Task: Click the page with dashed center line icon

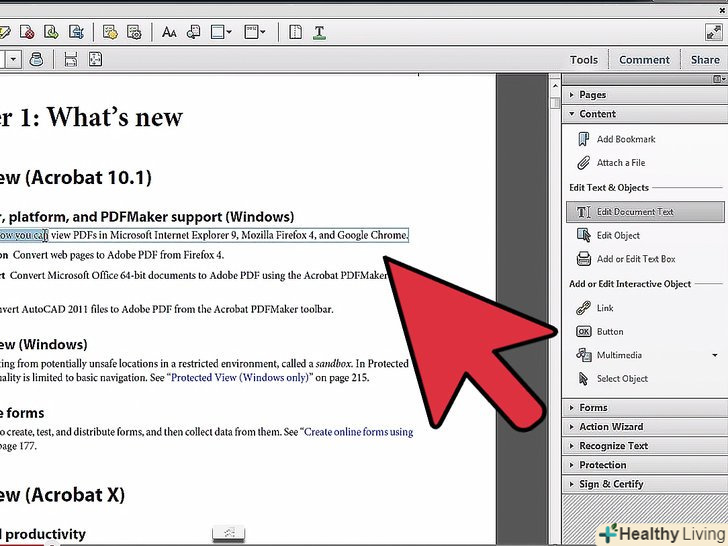Action: (x=295, y=32)
